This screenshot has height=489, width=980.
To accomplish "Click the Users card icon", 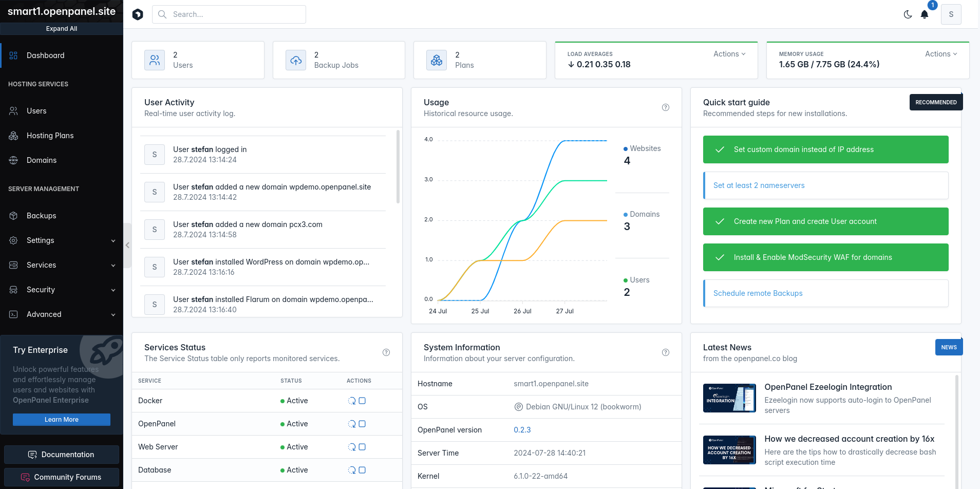I will coord(155,60).
